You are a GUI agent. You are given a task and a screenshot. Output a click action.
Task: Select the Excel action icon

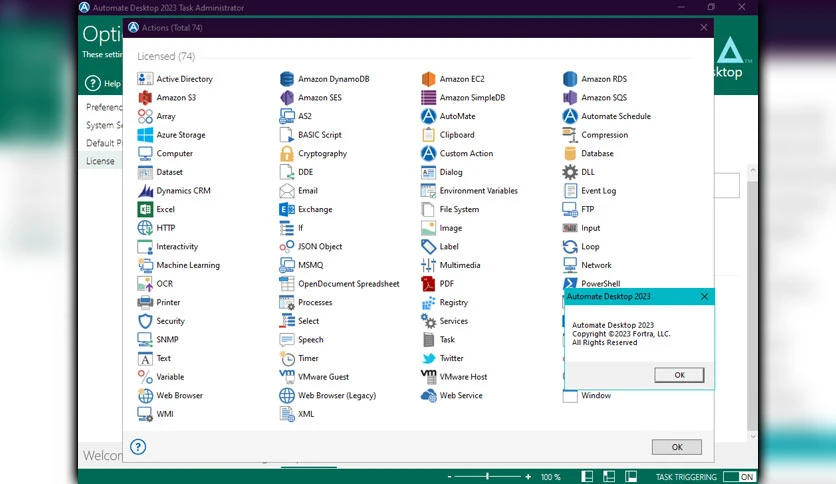pyautogui.click(x=145, y=209)
